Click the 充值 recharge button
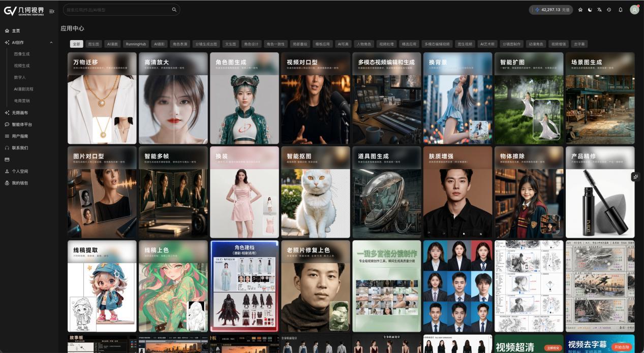This screenshot has width=644, height=353. click(x=566, y=10)
